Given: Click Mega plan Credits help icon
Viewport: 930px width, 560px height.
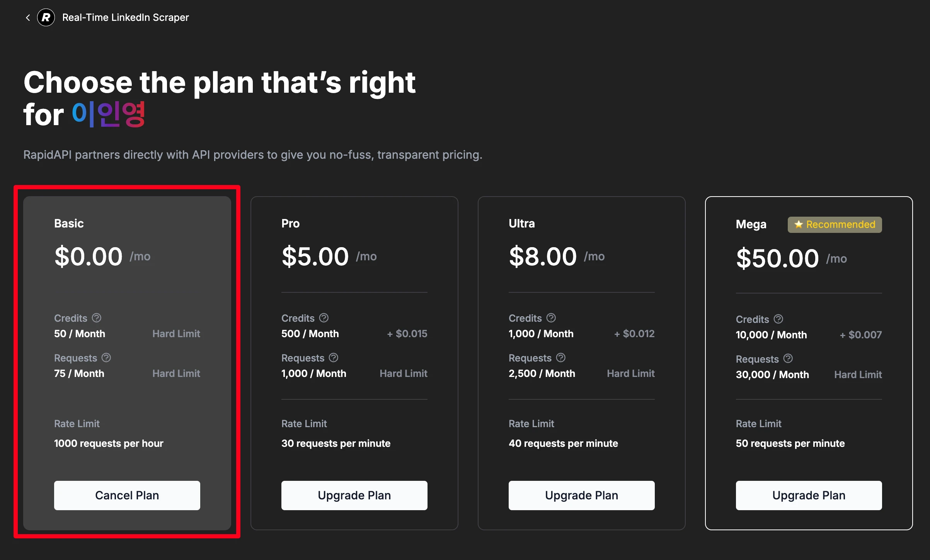Looking at the screenshot, I should click(x=778, y=319).
